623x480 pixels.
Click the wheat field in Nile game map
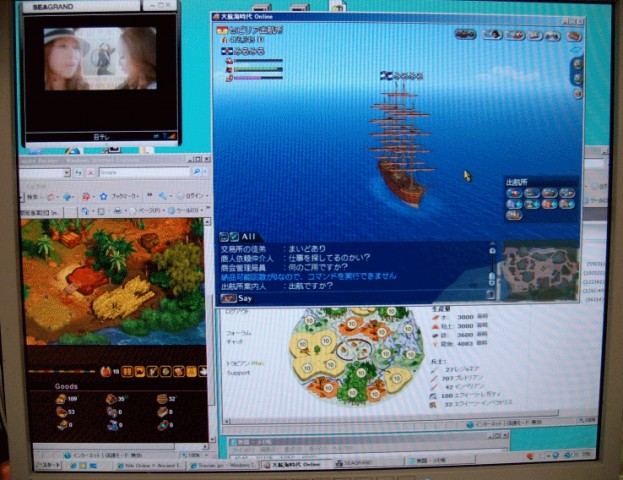click(122, 298)
